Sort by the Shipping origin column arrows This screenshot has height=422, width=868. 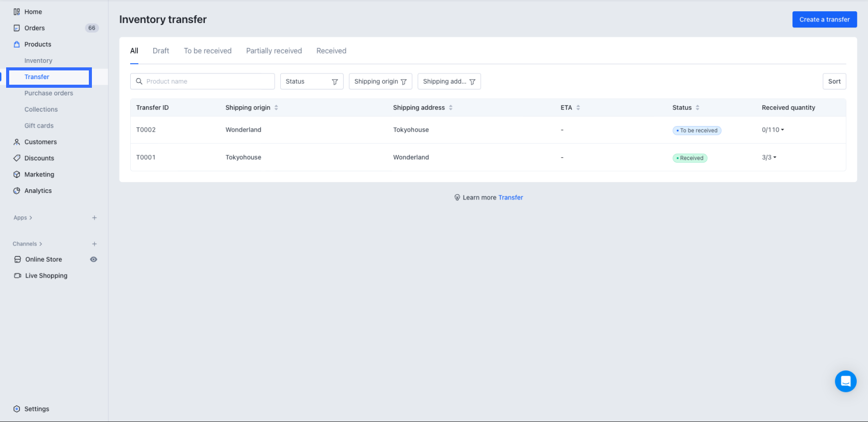(x=276, y=108)
